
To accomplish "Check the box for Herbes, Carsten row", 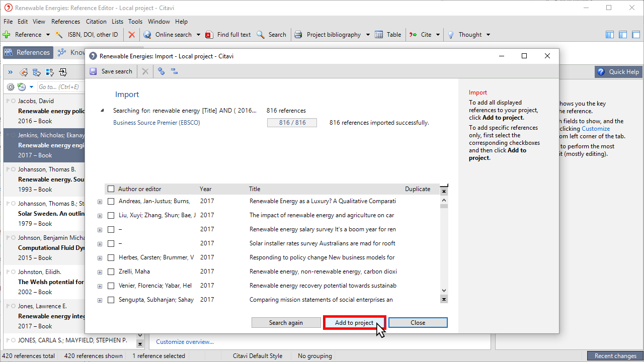I will point(111,257).
